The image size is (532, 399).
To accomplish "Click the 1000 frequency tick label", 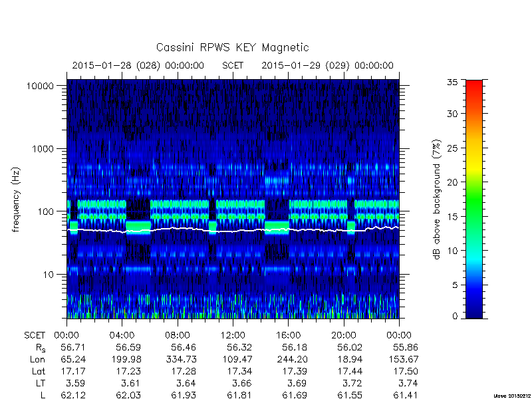I will pos(43,149).
